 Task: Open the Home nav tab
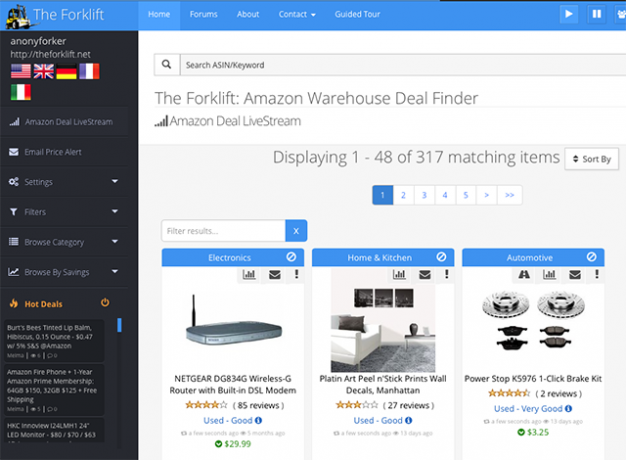(x=159, y=15)
